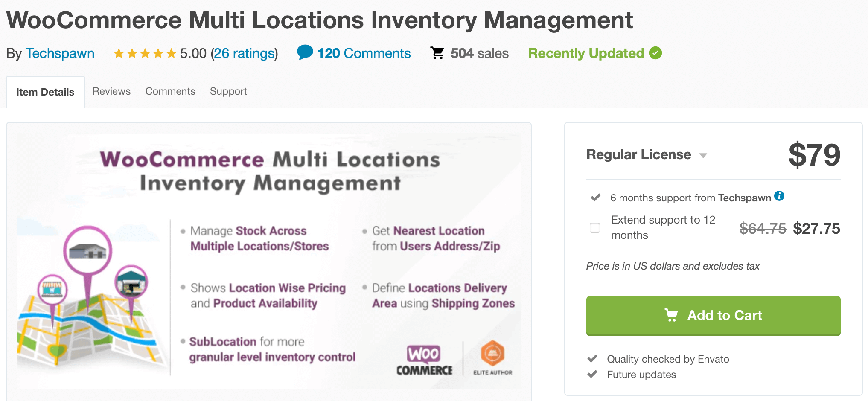The height and width of the screenshot is (401, 868).
Task: Click the 120 Comments link
Action: 364,52
